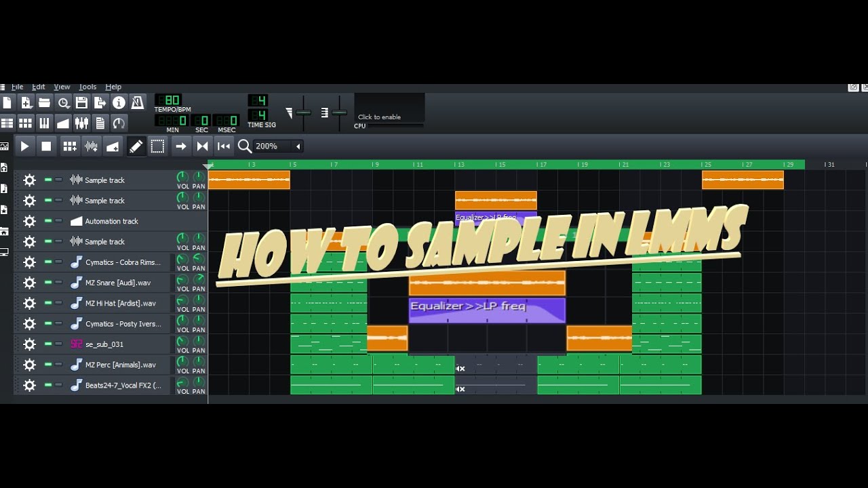This screenshot has width=868, height=488.
Task: Click bar 25 on the timeline ruler
Action: [x=707, y=164]
